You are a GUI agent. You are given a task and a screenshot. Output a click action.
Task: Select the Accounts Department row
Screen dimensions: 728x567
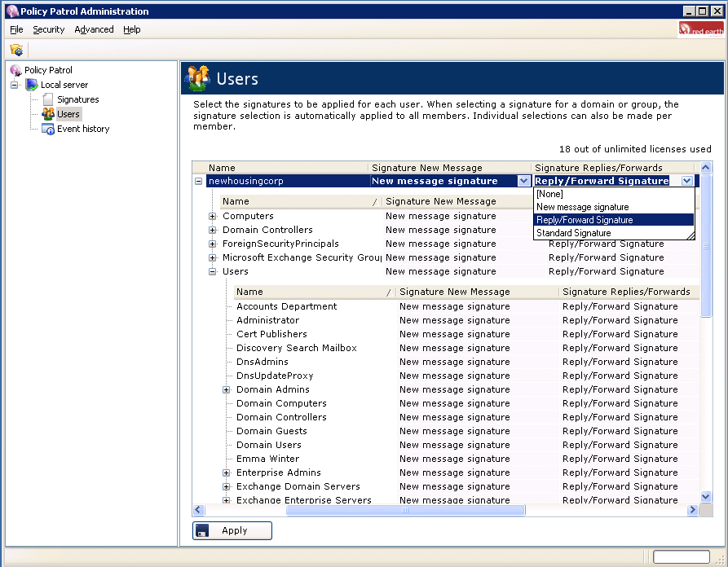466,306
